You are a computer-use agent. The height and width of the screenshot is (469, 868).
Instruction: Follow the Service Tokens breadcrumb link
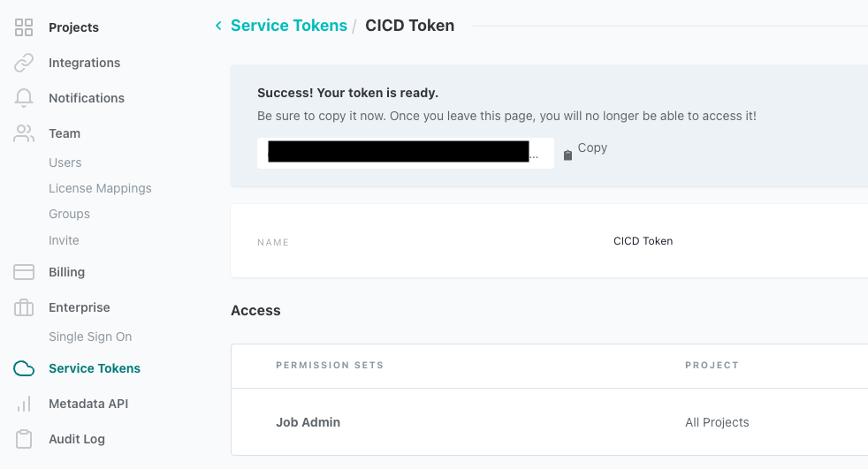(x=289, y=26)
